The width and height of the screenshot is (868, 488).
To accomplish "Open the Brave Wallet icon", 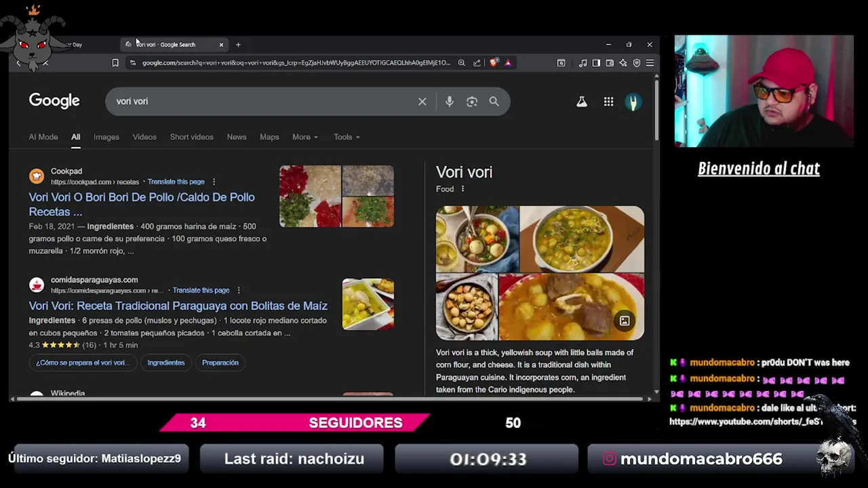I will click(x=610, y=63).
